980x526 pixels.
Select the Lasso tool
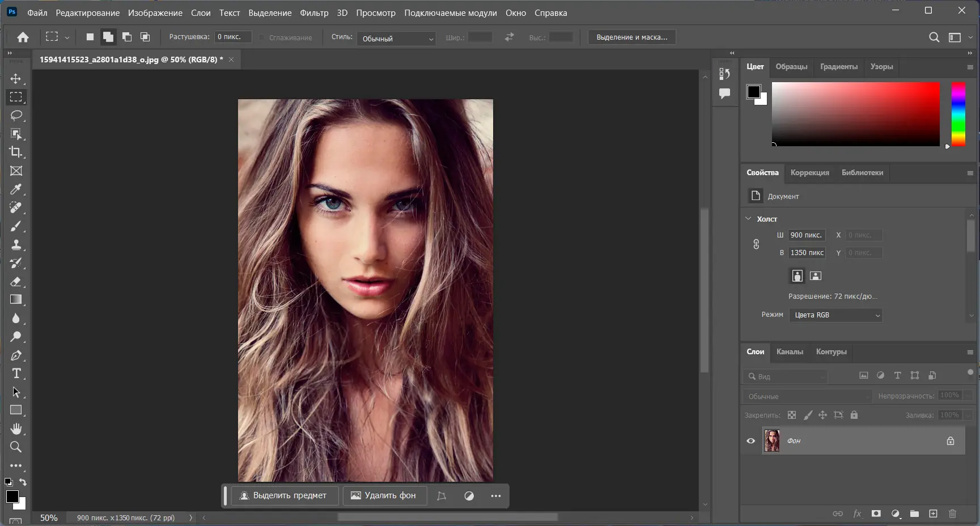pos(16,116)
